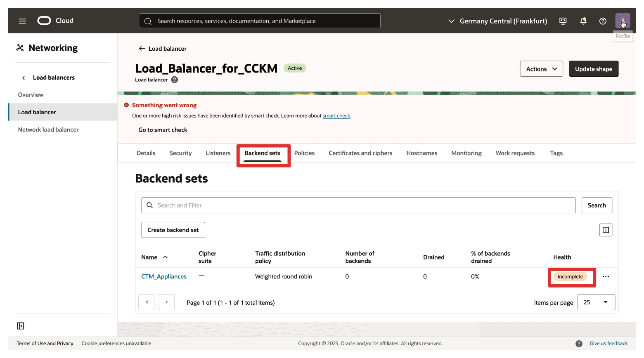The image size is (644, 358).
Task: Click the Weighted round robin cell
Action: (284, 277)
